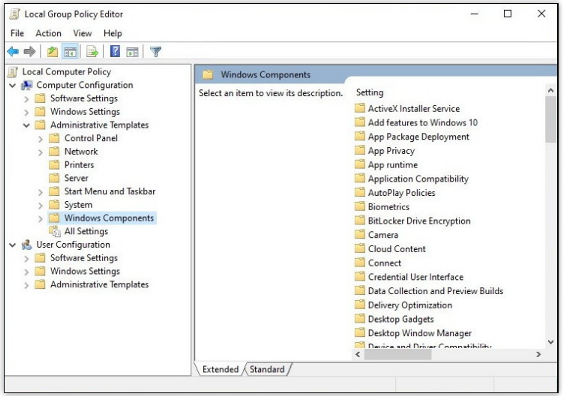Select Application Compatibility in the list

[x=418, y=178]
